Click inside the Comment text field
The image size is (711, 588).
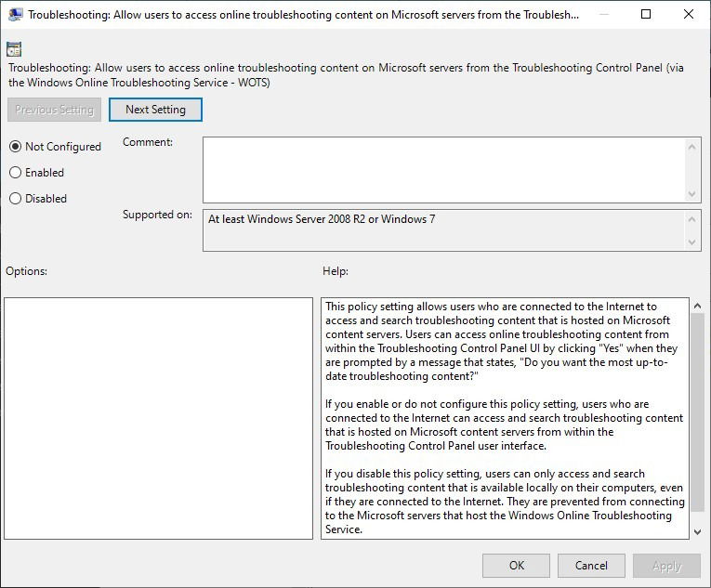pos(444,170)
